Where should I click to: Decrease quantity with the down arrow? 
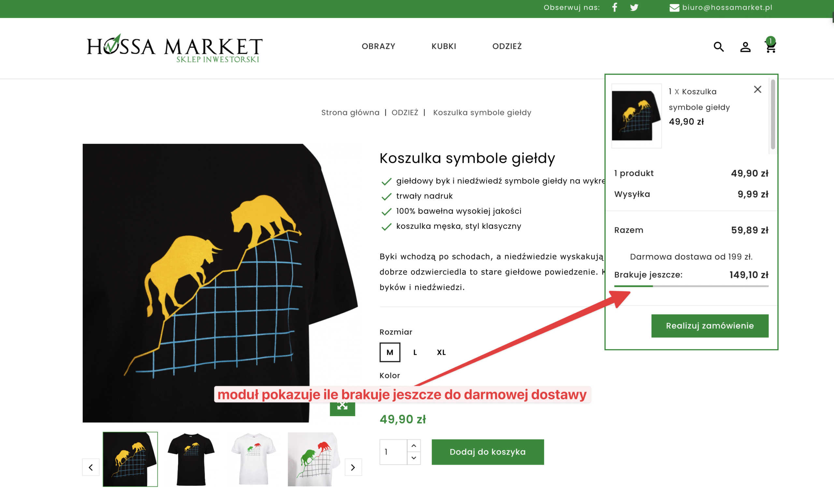pos(414,458)
